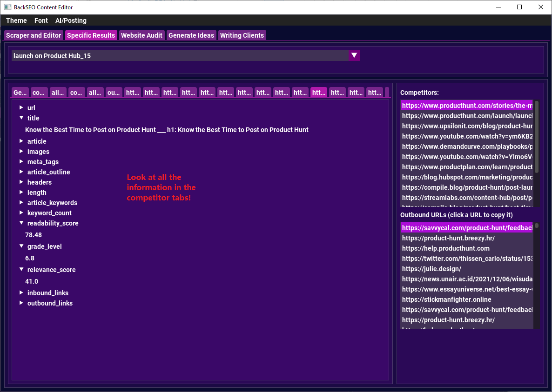Click the highlighted htt... competitor tab
This screenshot has height=392, width=552.
319,93
